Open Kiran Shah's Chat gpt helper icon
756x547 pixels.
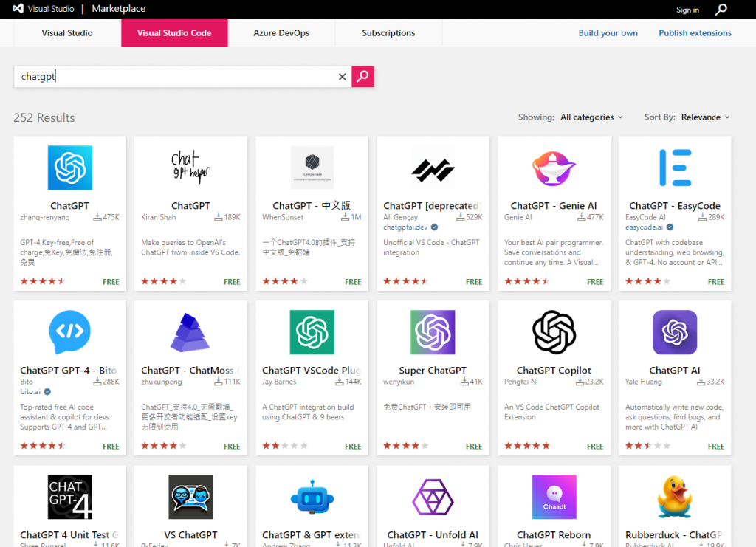pyautogui.click(x=191, y=168)
